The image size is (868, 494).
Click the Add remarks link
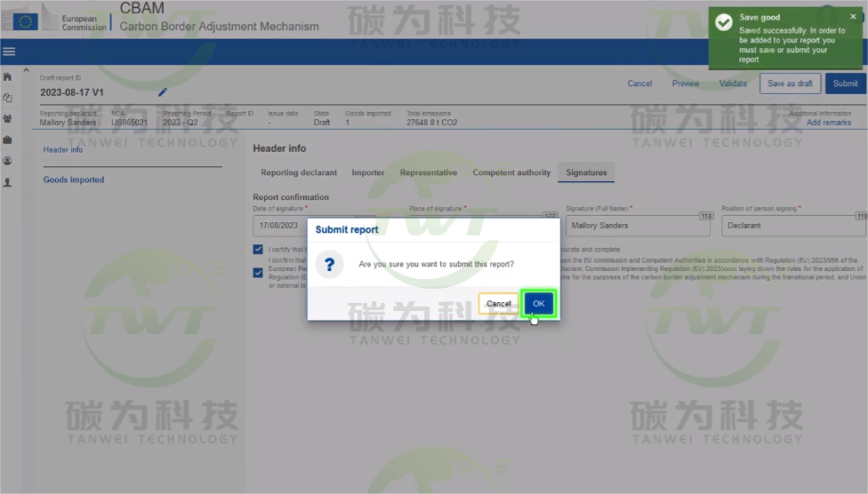(828, 123)
